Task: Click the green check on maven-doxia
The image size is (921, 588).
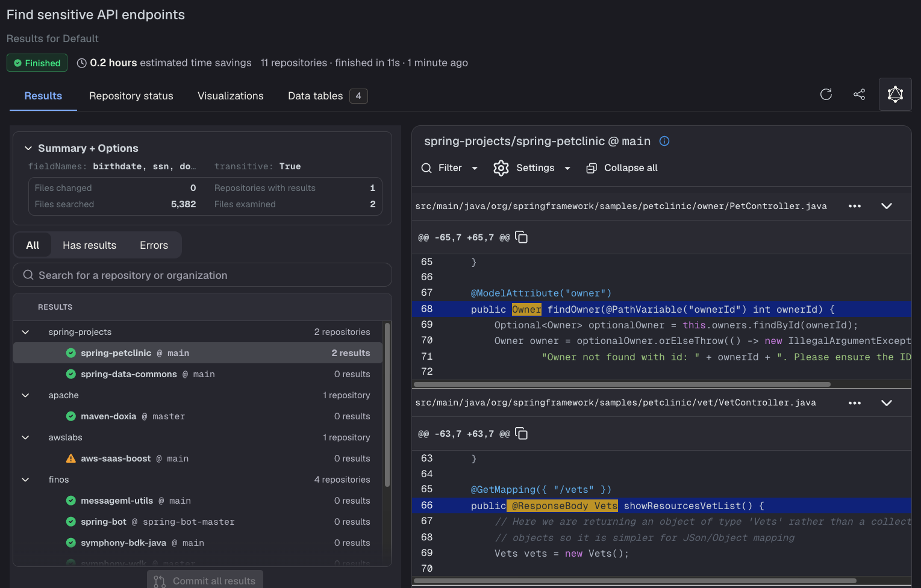Action: [x=71, y=416]
